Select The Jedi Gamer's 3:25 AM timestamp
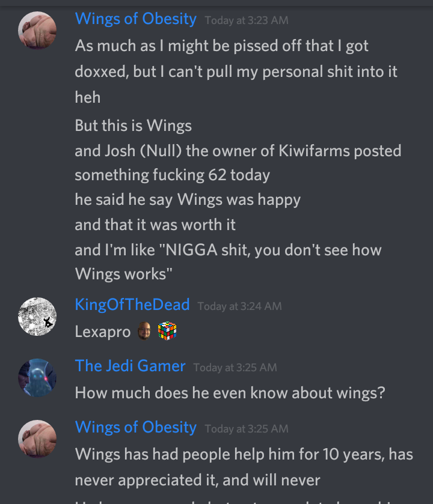Viewport: 433px width, 504px height. (x=235, y=368)
